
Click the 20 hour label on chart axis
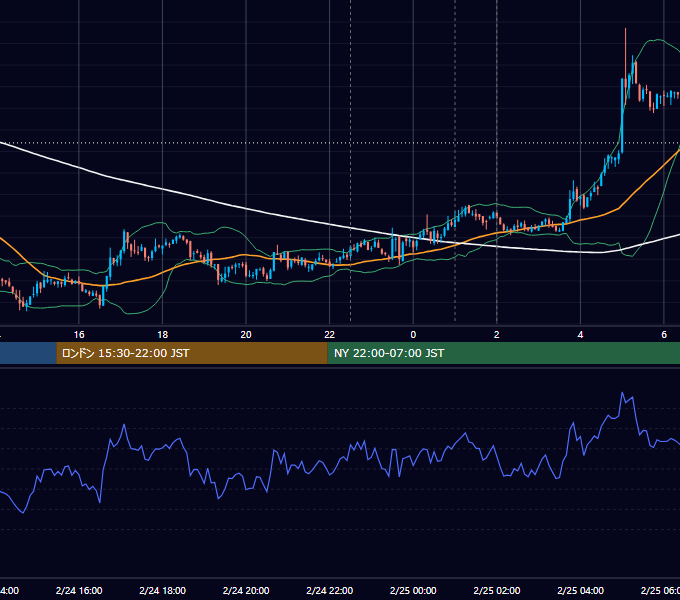(246, 335)
